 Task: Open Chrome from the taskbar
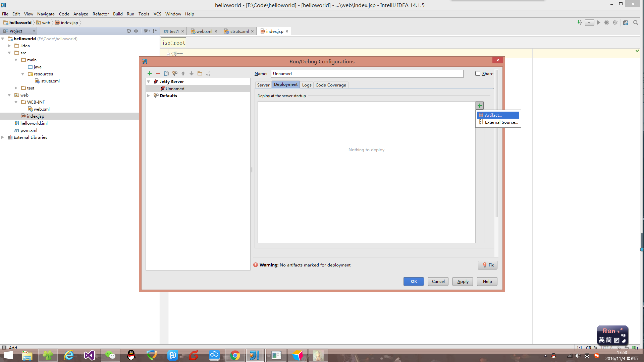pyautogui.click(x=235, y=355)
